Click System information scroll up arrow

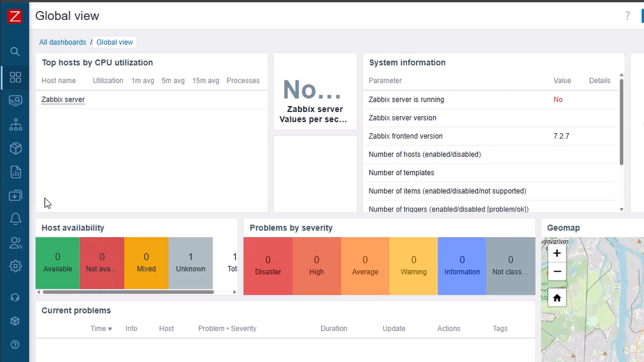pos(622,75)
